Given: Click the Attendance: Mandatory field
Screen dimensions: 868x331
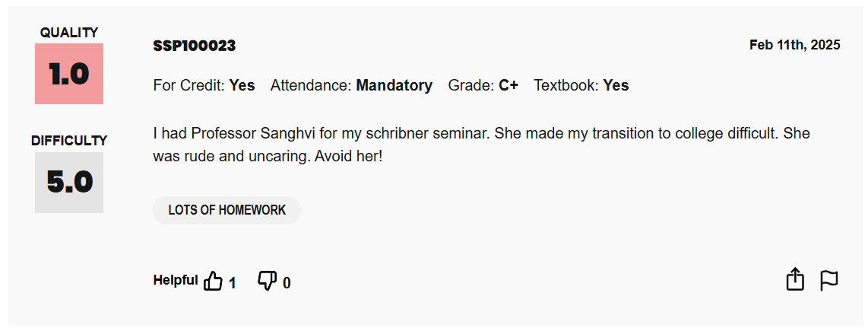Looking at the screenshot, I should coord(351,85).
